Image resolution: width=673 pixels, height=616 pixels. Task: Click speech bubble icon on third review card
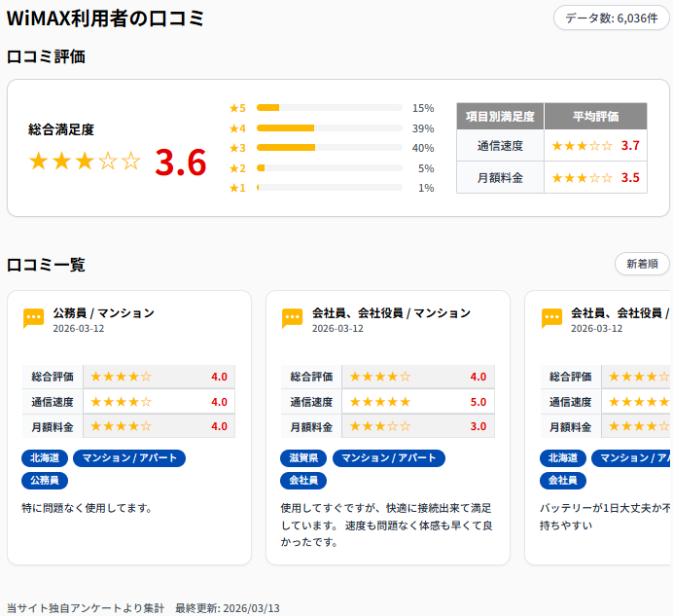[x=552, y=318]
